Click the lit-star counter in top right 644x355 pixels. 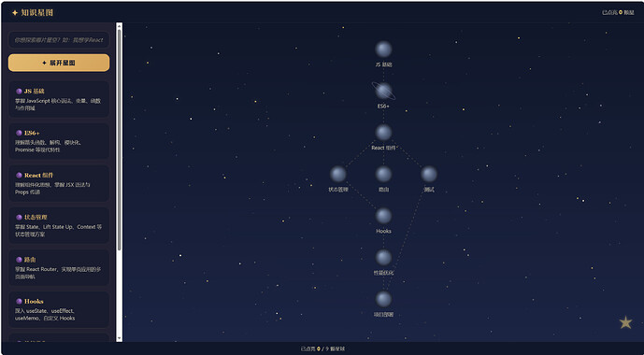618,13
